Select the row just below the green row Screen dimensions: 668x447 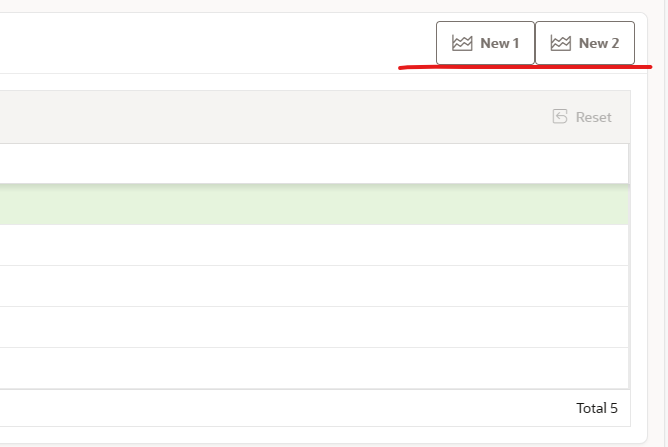pyautogui.click(x=300, y=245)
